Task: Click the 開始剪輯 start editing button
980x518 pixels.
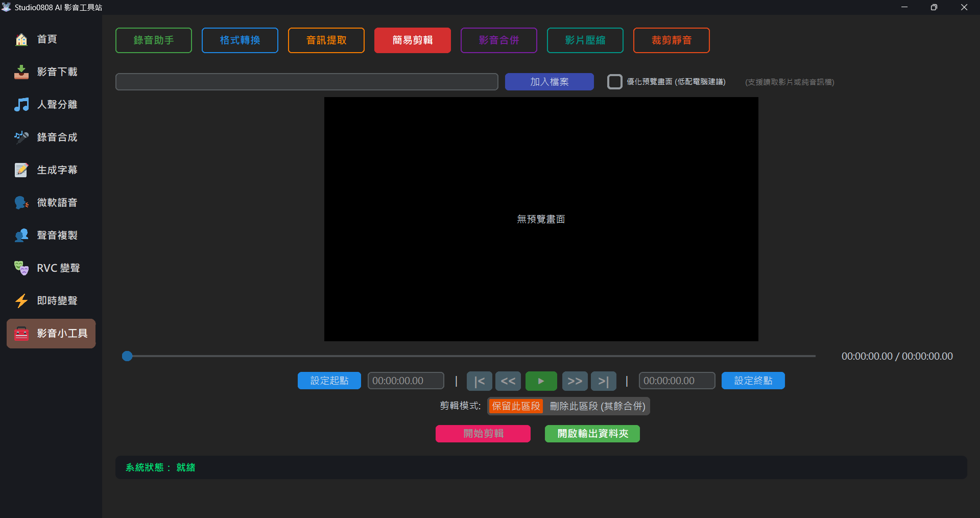Action: click(483, 434)
